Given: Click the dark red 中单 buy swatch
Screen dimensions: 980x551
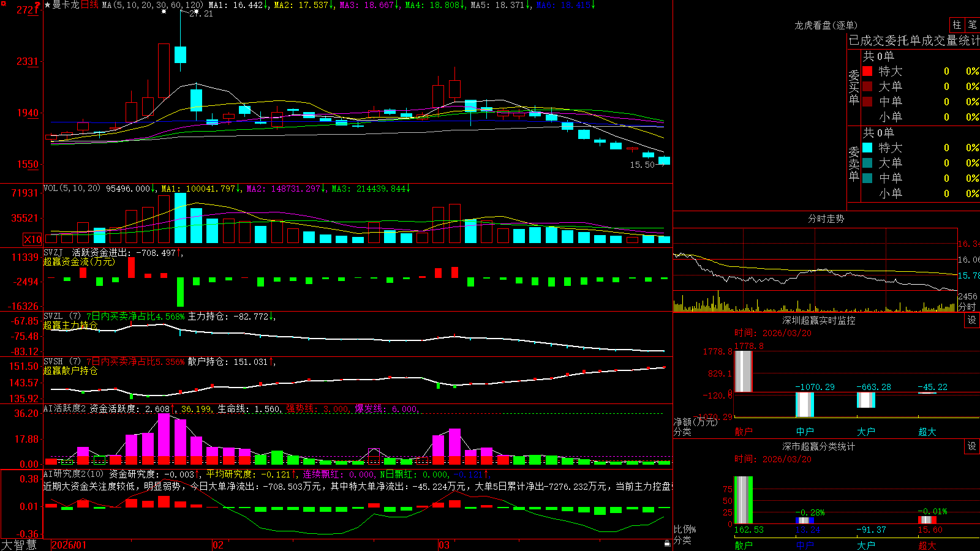Looking at the screenshot, I should pos(867,102).
